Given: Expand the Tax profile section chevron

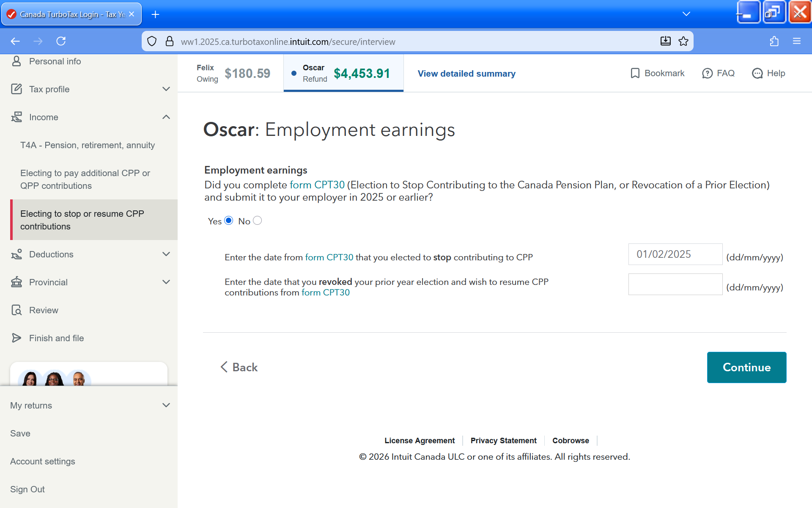Looking at the screenshot, I should pyautogui.click(x=166, y=89).
